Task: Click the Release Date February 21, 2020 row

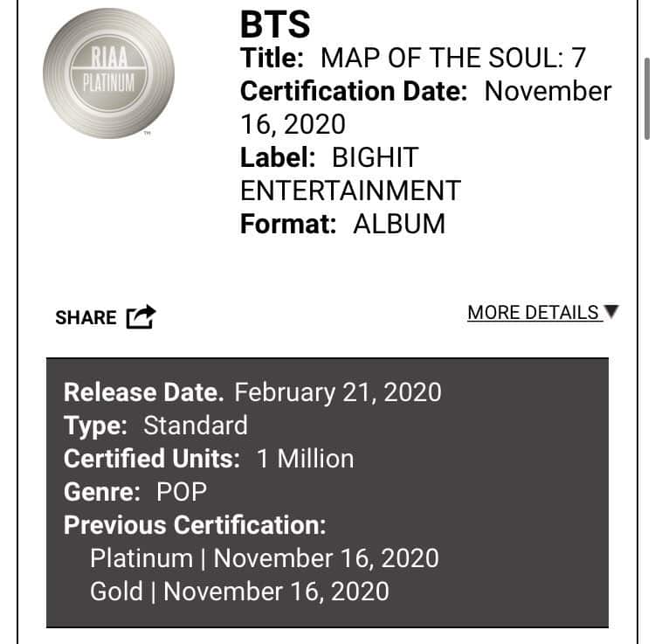Action: (252, 391)
